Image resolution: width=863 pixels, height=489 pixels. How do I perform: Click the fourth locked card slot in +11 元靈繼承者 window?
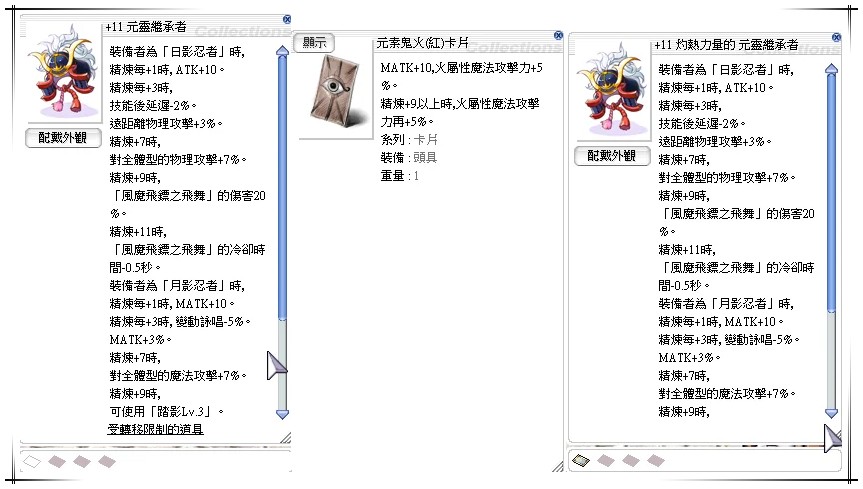tap(107, 461)
